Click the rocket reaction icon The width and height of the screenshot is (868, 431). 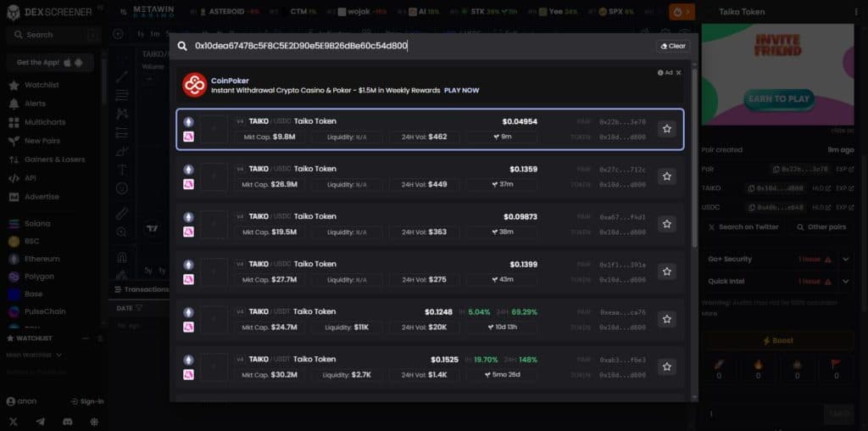719,369
